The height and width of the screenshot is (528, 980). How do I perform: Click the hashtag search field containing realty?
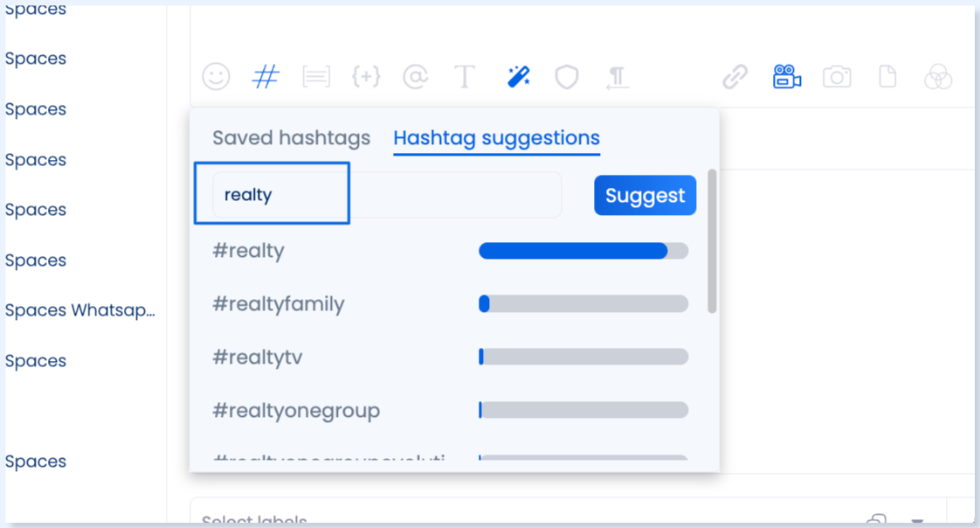pos(386,195)
